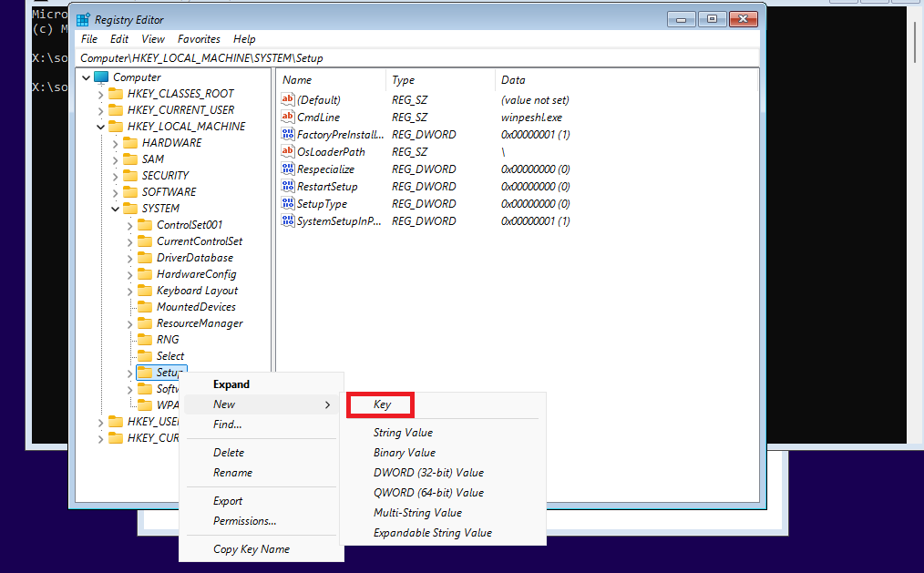Click the Computer icon at tree root
The width and height of the screenshot is (924, 573).
[101, 77]
